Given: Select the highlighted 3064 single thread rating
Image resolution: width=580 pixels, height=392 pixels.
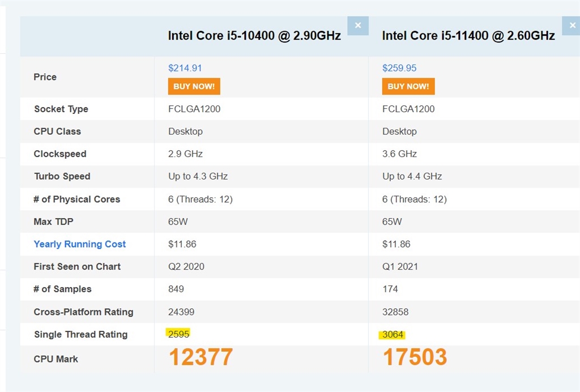Looking at the screenshot, I should click(x=392, y=335).
